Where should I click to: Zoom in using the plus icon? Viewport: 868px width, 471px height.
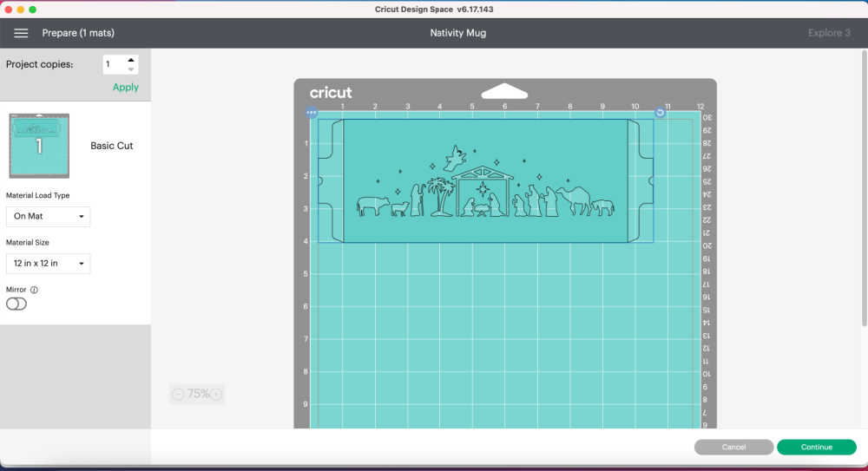(x=216, y=394)
